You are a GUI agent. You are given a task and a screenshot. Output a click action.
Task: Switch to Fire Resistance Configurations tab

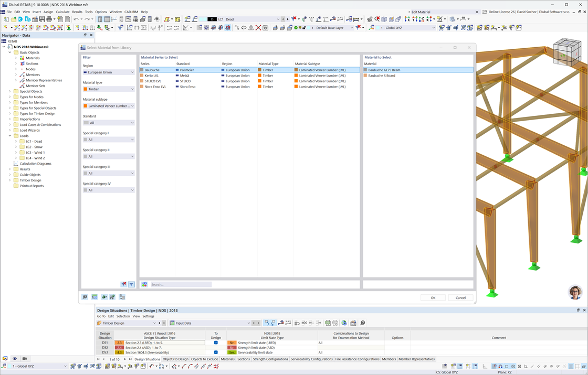(358, 359)
